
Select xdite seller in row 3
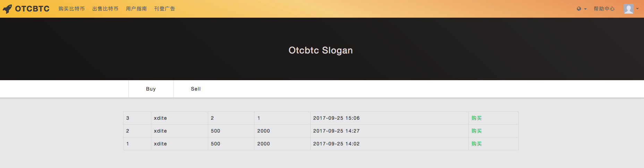(160, 118)
